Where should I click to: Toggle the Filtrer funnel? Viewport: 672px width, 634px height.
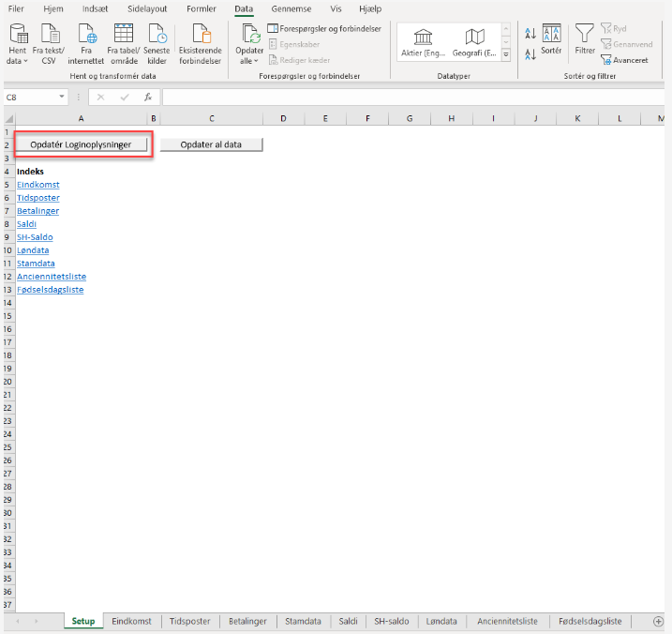coord(585,39)
